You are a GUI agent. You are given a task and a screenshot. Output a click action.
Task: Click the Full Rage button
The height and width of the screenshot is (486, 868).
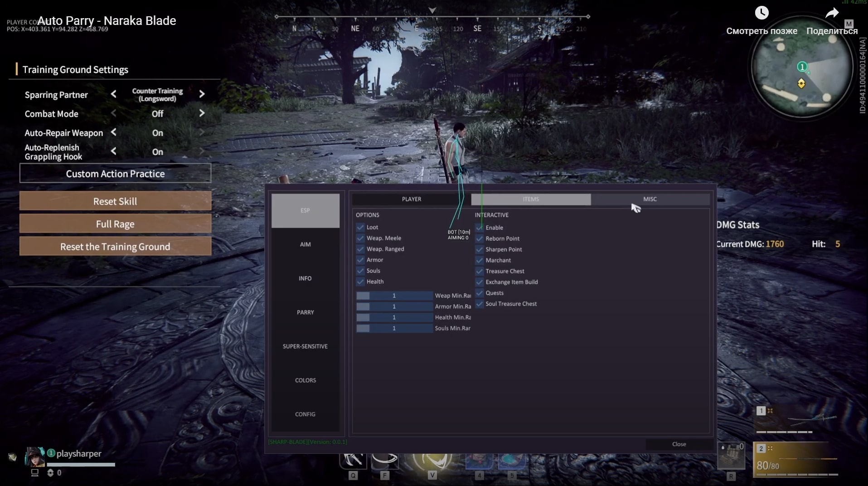tap(115, 224)
